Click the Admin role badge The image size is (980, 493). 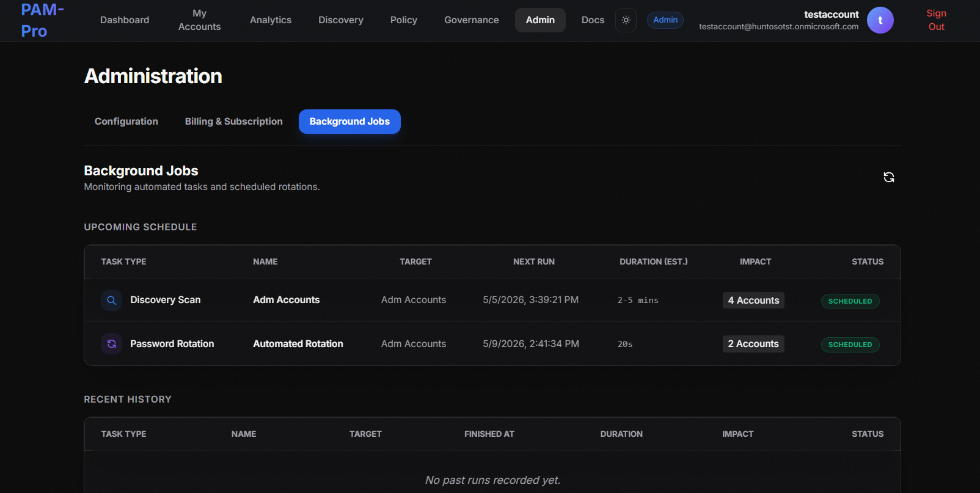[x=665, y=20]
